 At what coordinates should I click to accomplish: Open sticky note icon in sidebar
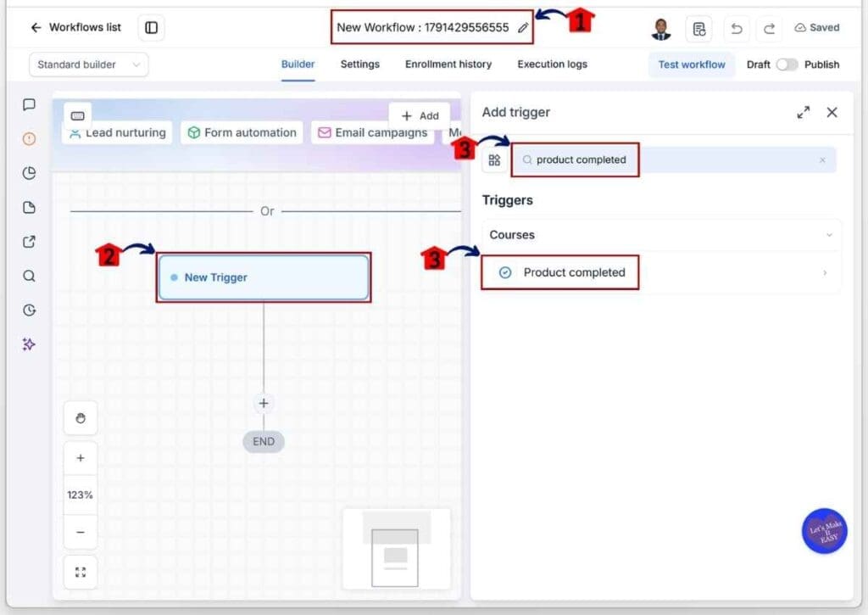(x=30, y=207)
